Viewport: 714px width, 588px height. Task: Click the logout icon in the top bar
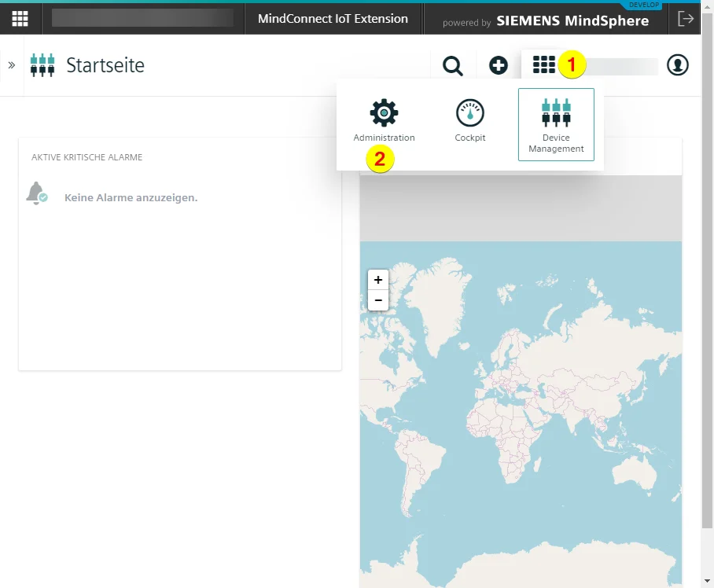686,19
